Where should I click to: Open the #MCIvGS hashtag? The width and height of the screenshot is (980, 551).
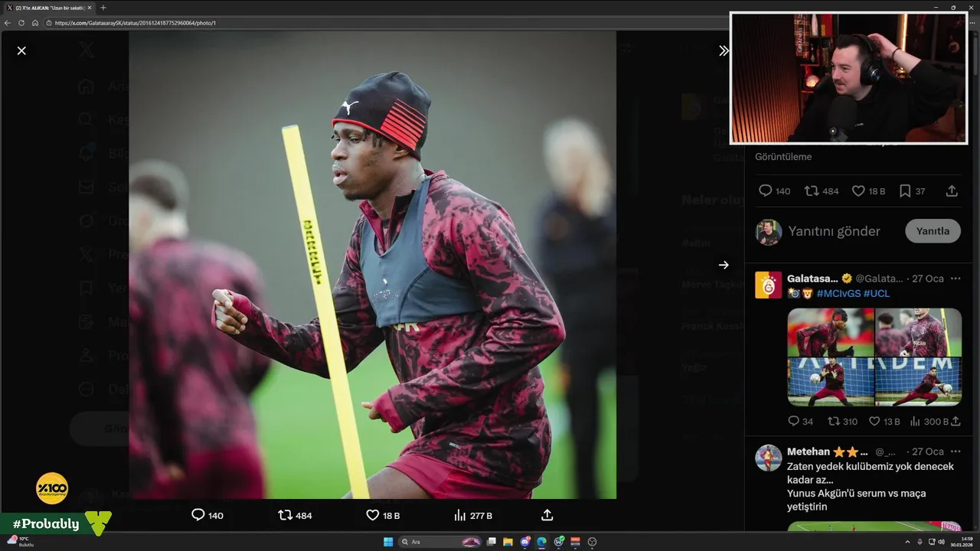click(x=838, y=293)
